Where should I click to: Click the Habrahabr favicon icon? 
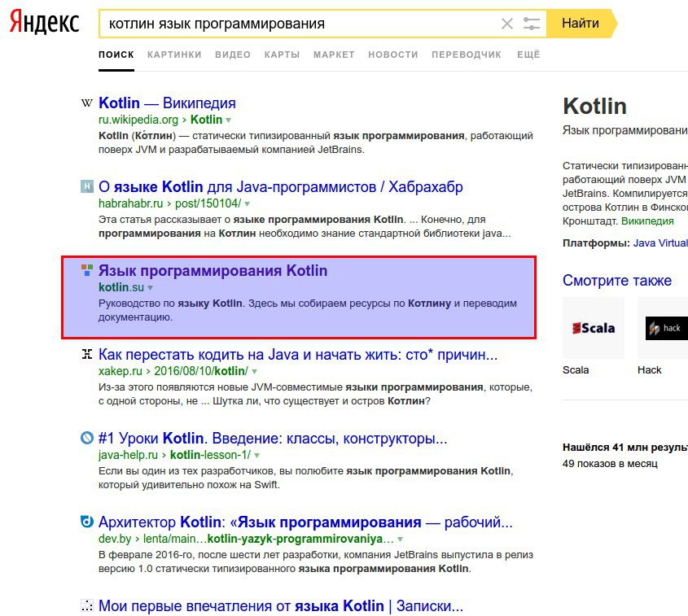point(87,186)
